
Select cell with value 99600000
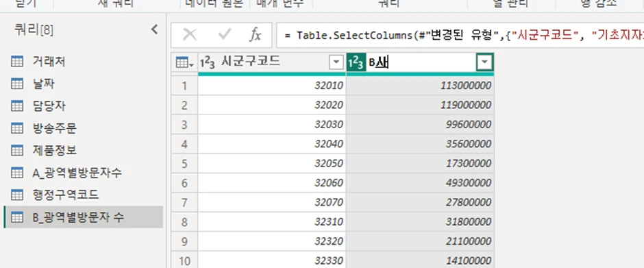coord(420,125)
